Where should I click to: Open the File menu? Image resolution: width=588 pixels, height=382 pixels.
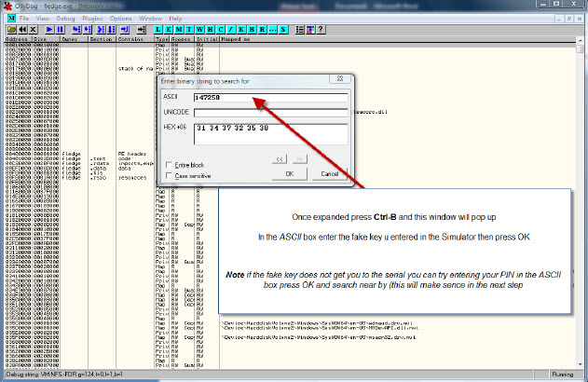[x=24, y=19]
